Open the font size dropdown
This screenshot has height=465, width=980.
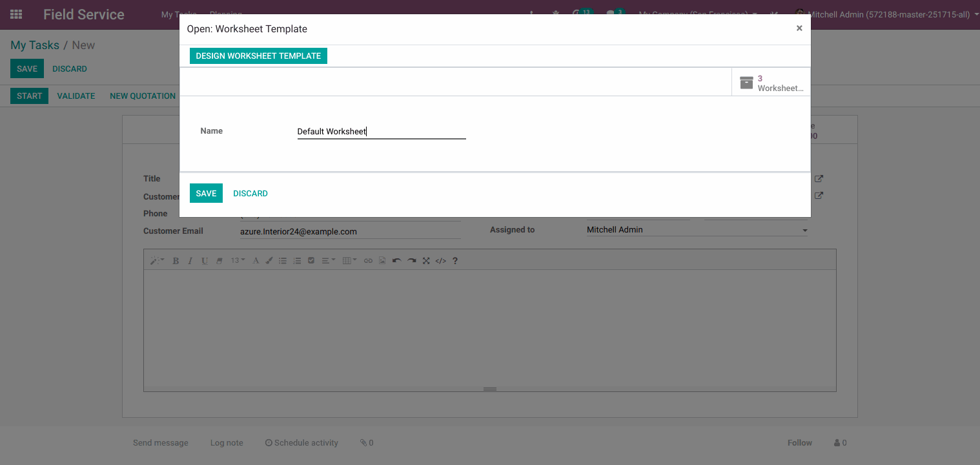[x=236, y=260]
